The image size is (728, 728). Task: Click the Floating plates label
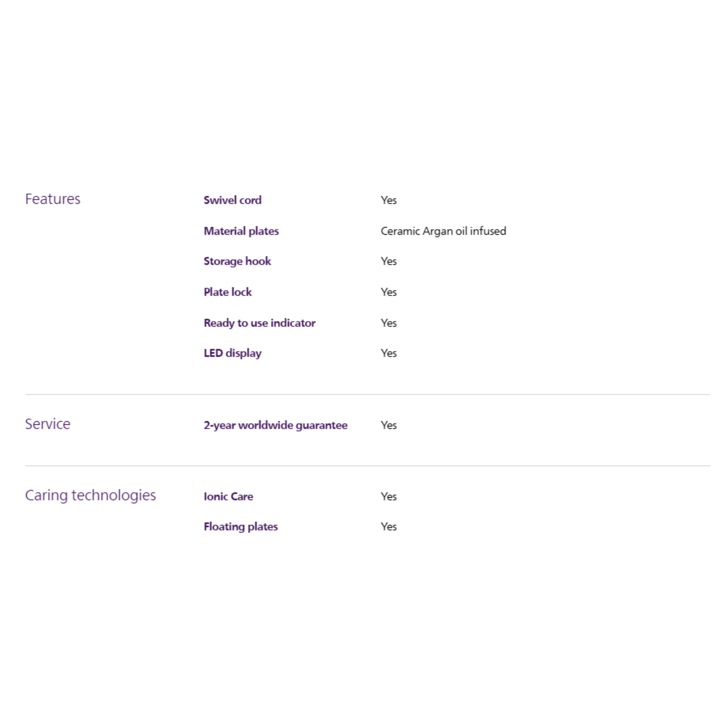coord(240,526)
